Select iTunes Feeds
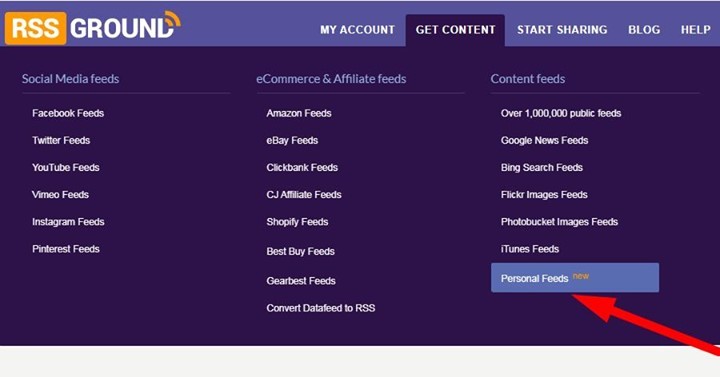Image resolution: width=720 pixels, height=377 pixels. (x=530, y=249)
